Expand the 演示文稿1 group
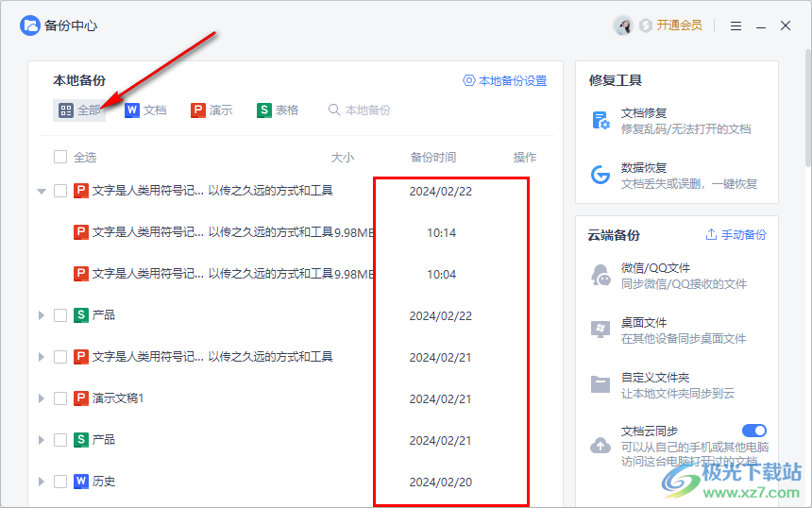Screen dimensions: 812x508 (42, 398)
